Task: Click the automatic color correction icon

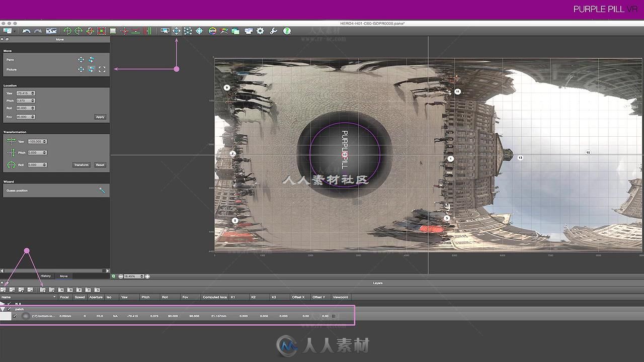Action: point(212,31)
